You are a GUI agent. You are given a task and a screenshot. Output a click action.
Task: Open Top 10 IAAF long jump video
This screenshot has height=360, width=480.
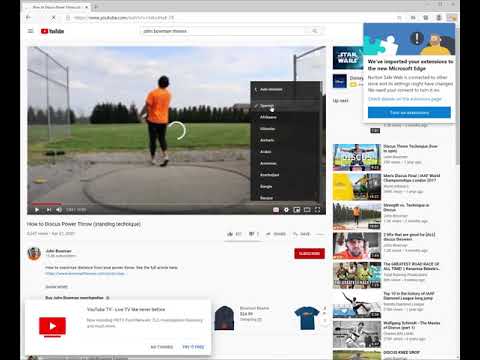pos(357,305)
